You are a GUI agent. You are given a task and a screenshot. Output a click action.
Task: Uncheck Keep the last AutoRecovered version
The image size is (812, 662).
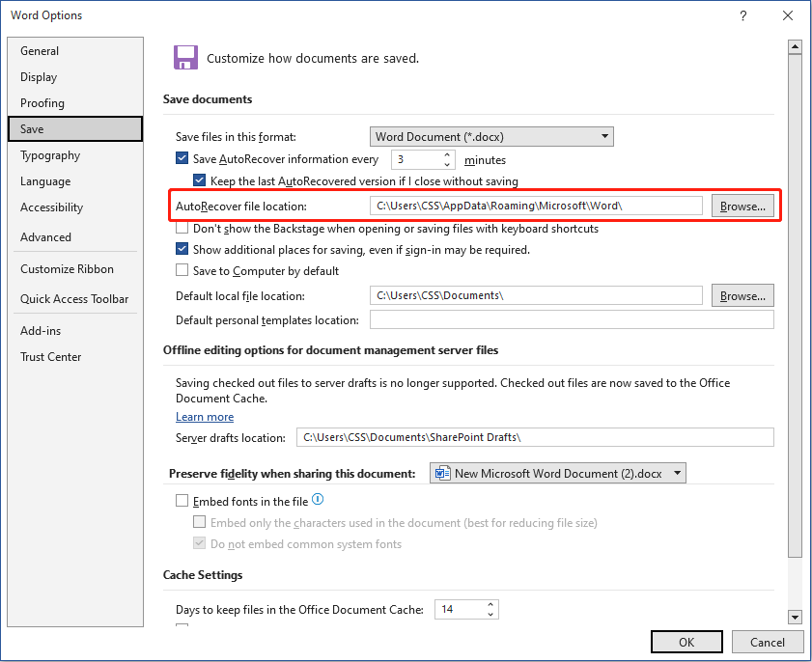[199, 180]
